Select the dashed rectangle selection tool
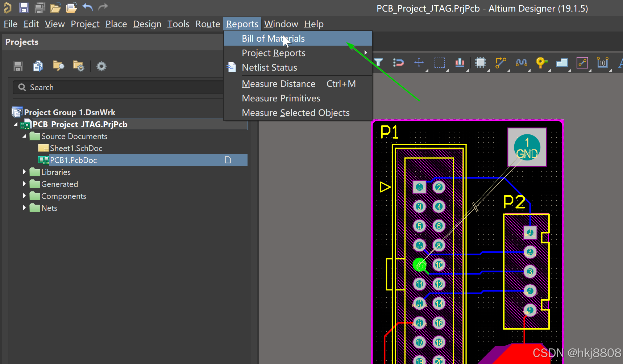623x364 pixels. [440, 63]
